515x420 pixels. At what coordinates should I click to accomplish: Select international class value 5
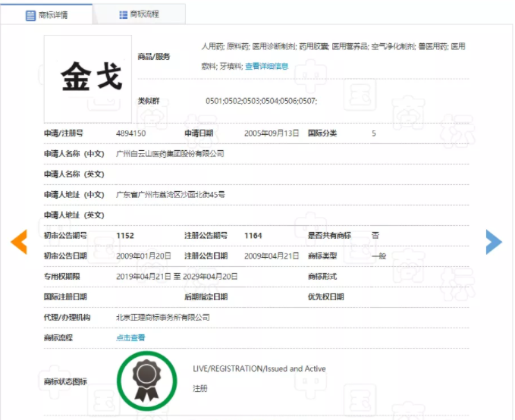[x=374, y=133]
